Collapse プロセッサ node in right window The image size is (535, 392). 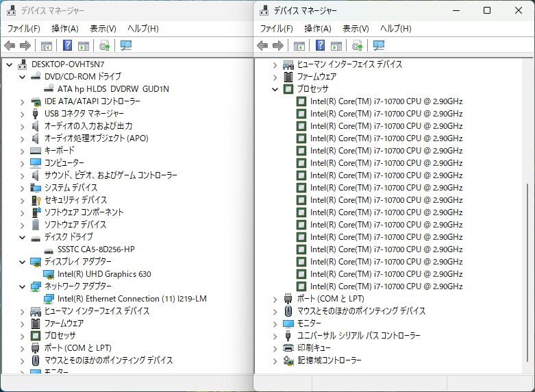[x=275, y=89]
